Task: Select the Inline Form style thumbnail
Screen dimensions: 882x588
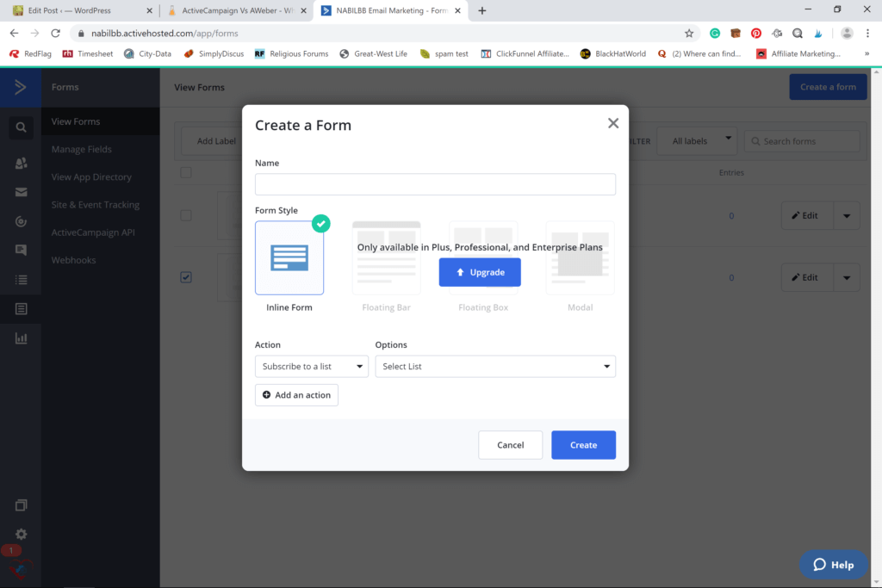Action: (289, 257)
